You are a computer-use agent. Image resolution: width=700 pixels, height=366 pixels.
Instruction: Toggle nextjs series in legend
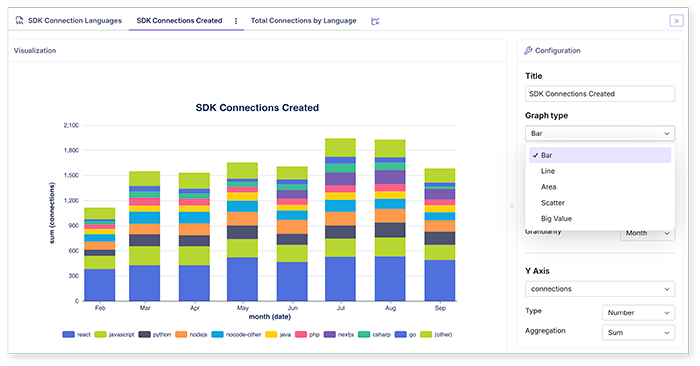[339, 334]
